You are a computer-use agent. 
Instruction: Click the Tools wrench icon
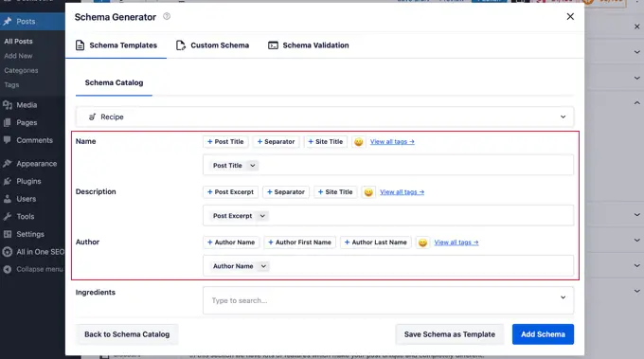point(7,217)
